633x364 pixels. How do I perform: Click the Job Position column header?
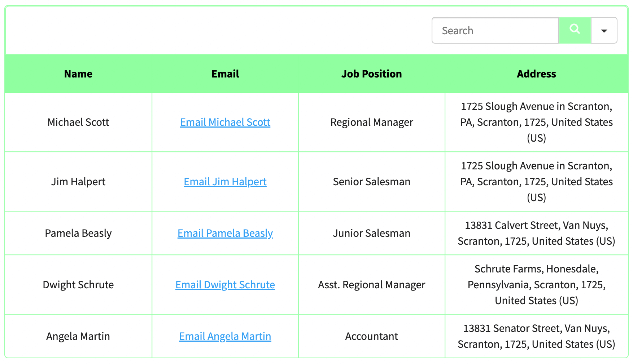[371, 74]
